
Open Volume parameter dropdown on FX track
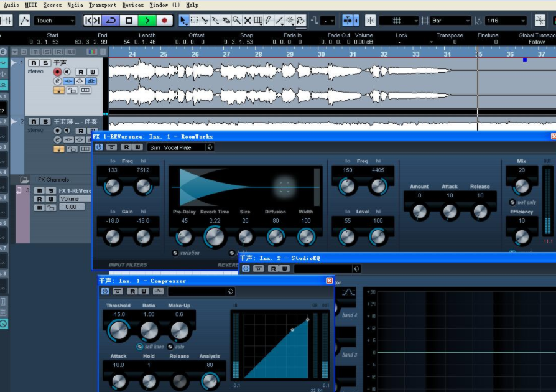75,199
